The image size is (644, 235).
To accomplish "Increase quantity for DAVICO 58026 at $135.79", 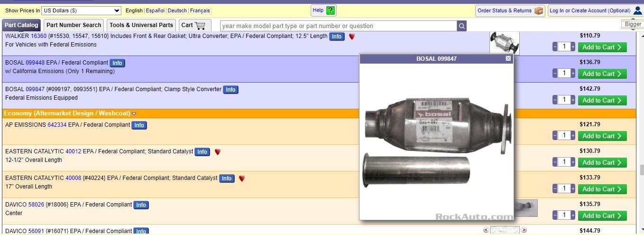I will (573, 215).
